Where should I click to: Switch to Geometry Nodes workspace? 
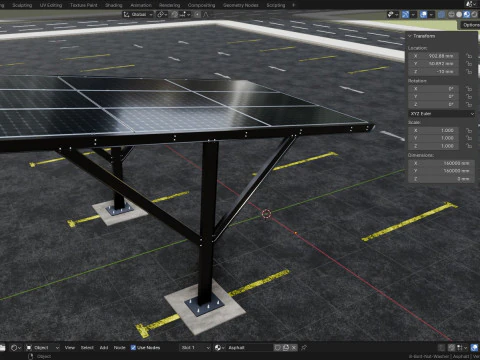(241, 5)
